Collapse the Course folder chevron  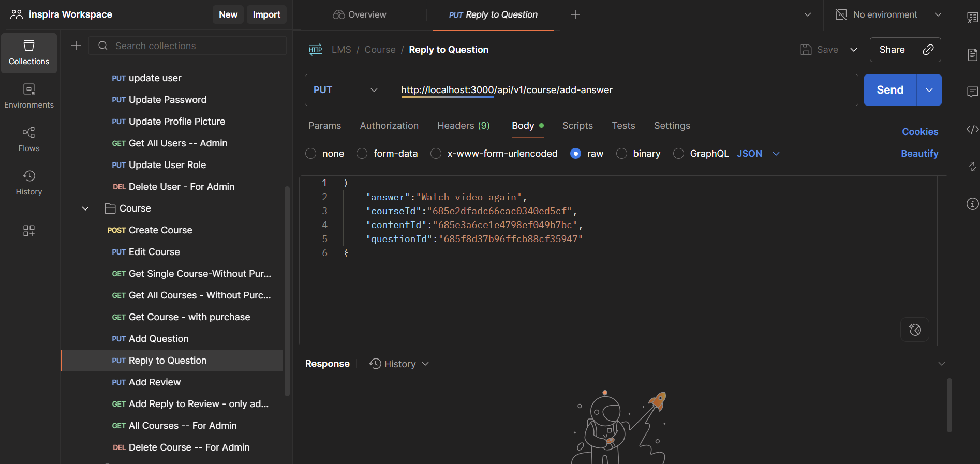(85, 208)
